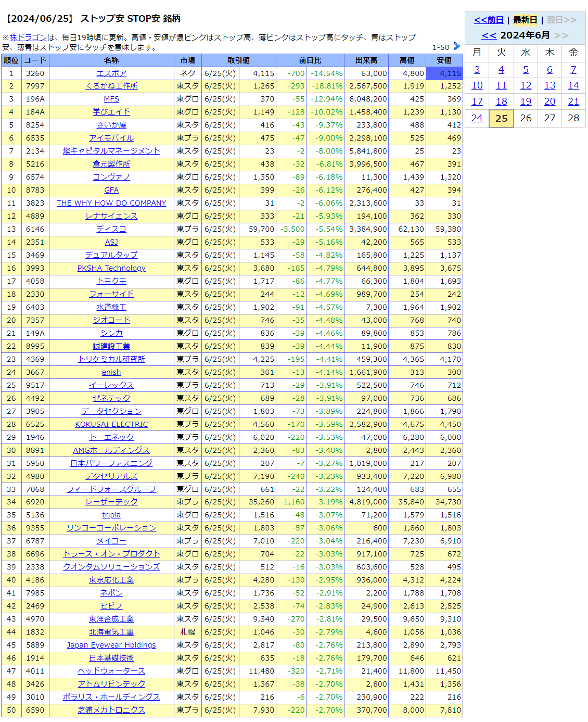Open the PKSHA Technology link
588x722 pixels.
click(111, 268)
